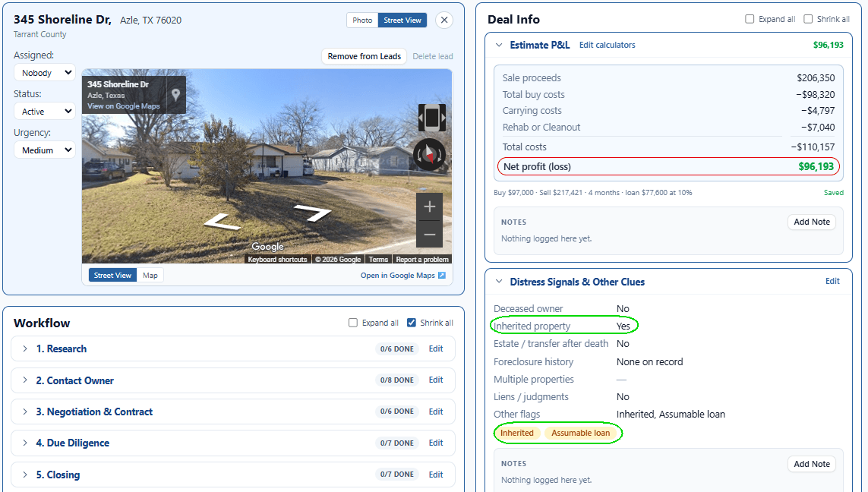Screen dimensions: 868x492
Task: Click the Total buy costs value −$98,320
Action: [814, 95]
